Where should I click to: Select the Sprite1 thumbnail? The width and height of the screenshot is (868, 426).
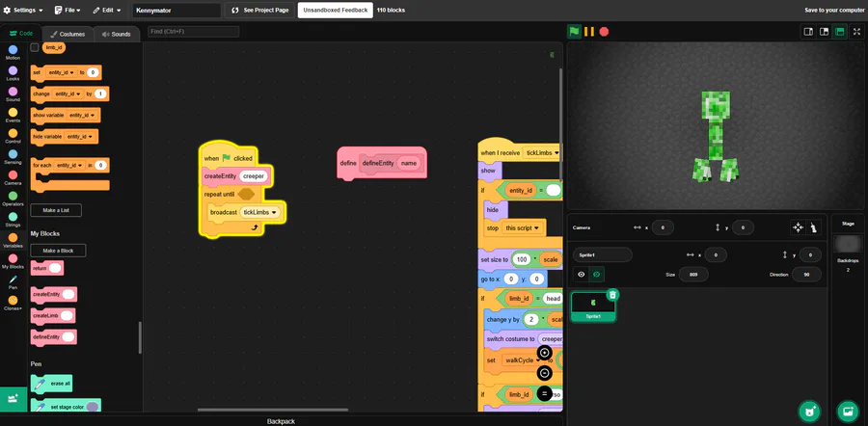tap(593, 306)
